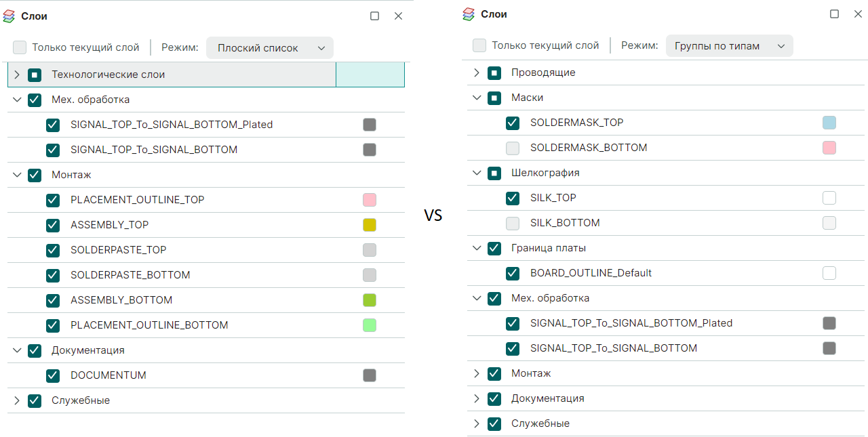Select the SOLDERPASTE_BOTTOM layer row
This screenshot has width=868, height=437.
[206, 275]
